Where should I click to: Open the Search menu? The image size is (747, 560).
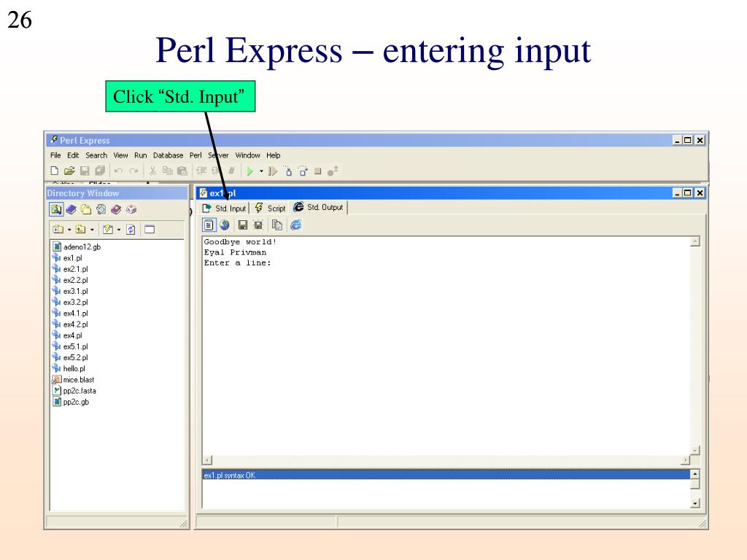(96, 155)
